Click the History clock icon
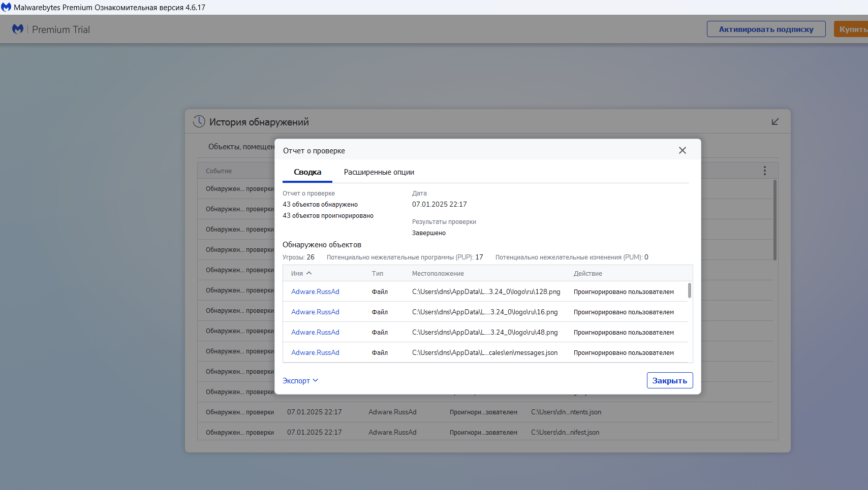868x490 pixels. tap(199, 122)
